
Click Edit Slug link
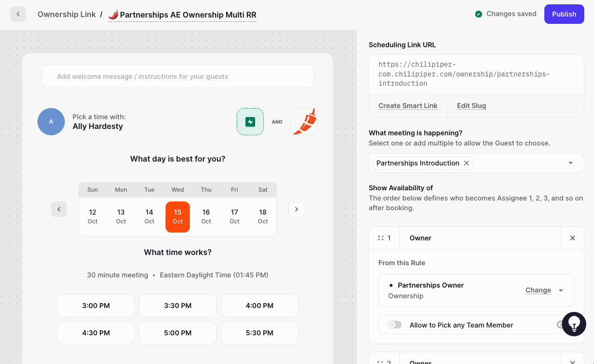pyautogui.click(x=471, y=106)
